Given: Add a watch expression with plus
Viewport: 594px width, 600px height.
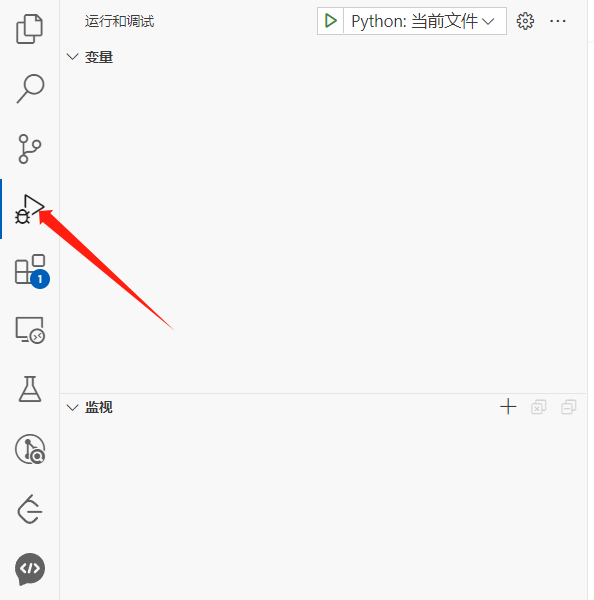Looking at the screenshot, I should click(x=508, y=406).
